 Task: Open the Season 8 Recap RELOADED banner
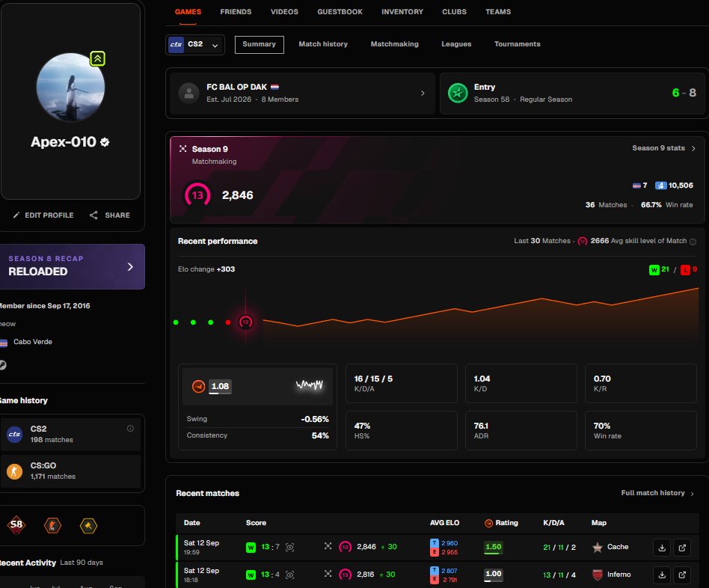[72, 266]
